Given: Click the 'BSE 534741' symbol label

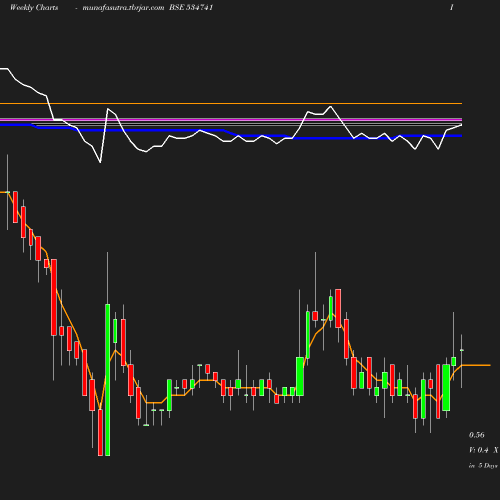Looking at the screenshot, I should pyautogui.click(x=191, y=8).
